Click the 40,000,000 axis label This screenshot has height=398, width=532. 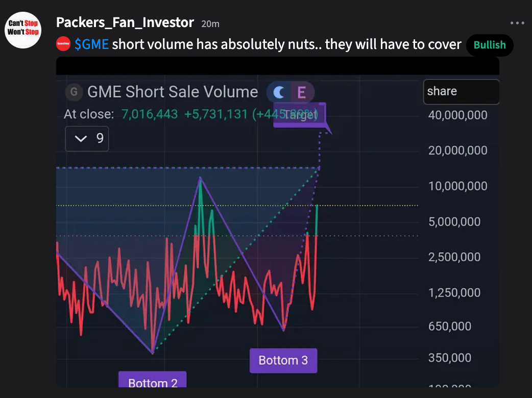click(457, 115)
